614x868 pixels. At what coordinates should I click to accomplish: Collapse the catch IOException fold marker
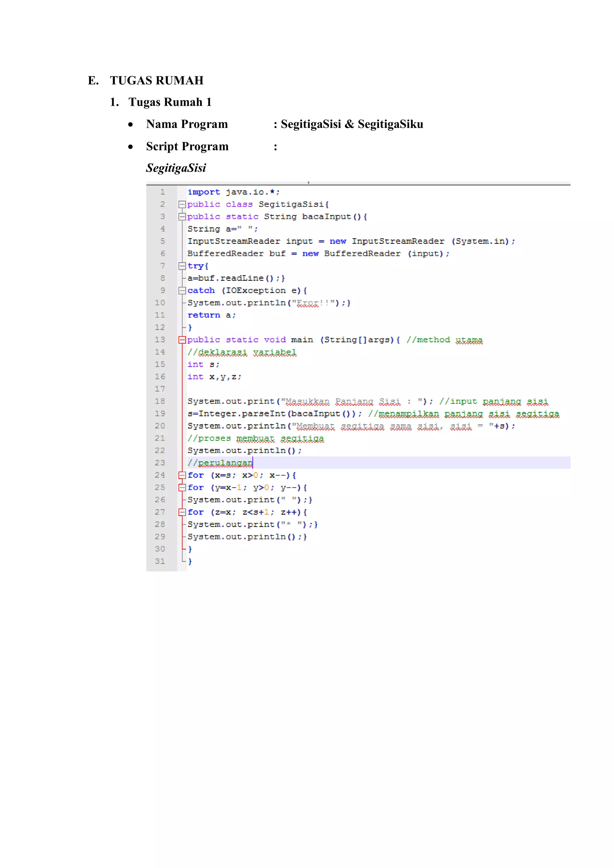[x=182, y=291]
